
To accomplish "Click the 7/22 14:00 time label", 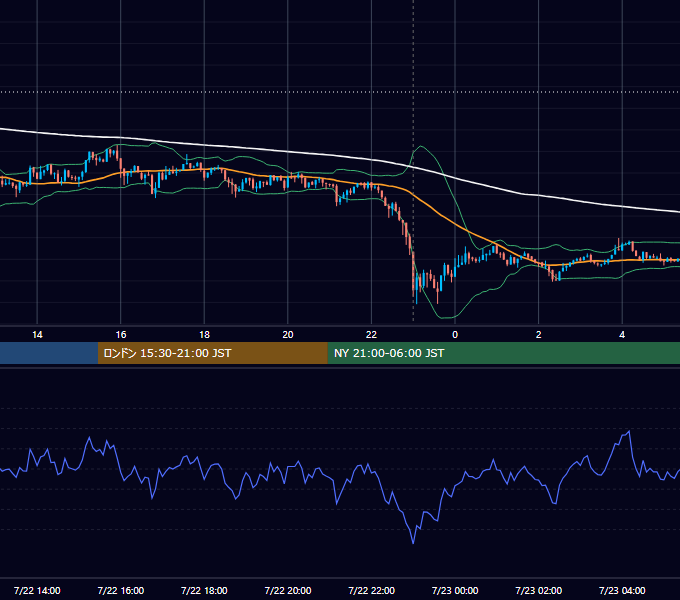I will 37,590.
